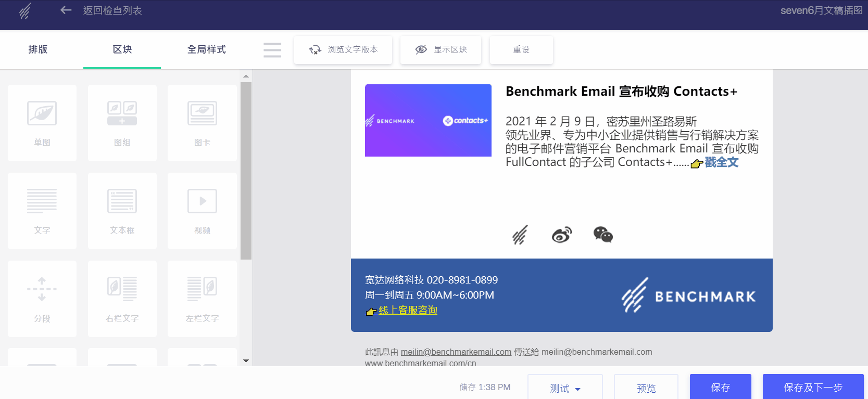This screenshot has height=399, width=868.
Task: Click email name seven6月文稿插图
Action: pyautogui.click(x=822, y=10)
